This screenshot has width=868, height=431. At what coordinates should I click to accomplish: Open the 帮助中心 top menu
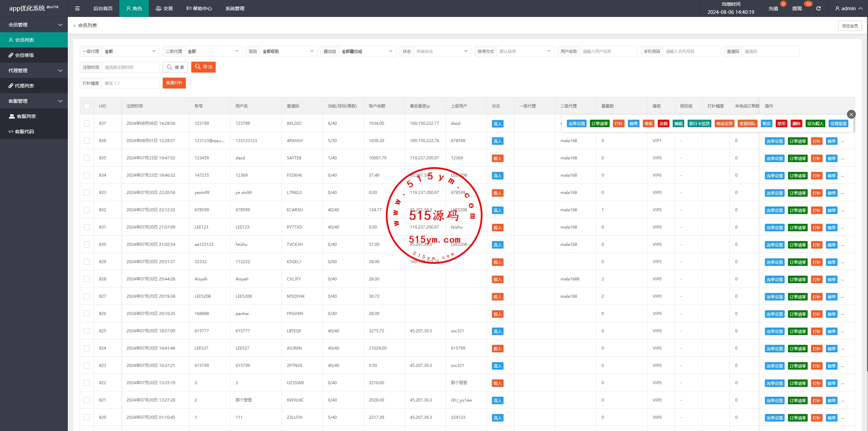(199, 8)
